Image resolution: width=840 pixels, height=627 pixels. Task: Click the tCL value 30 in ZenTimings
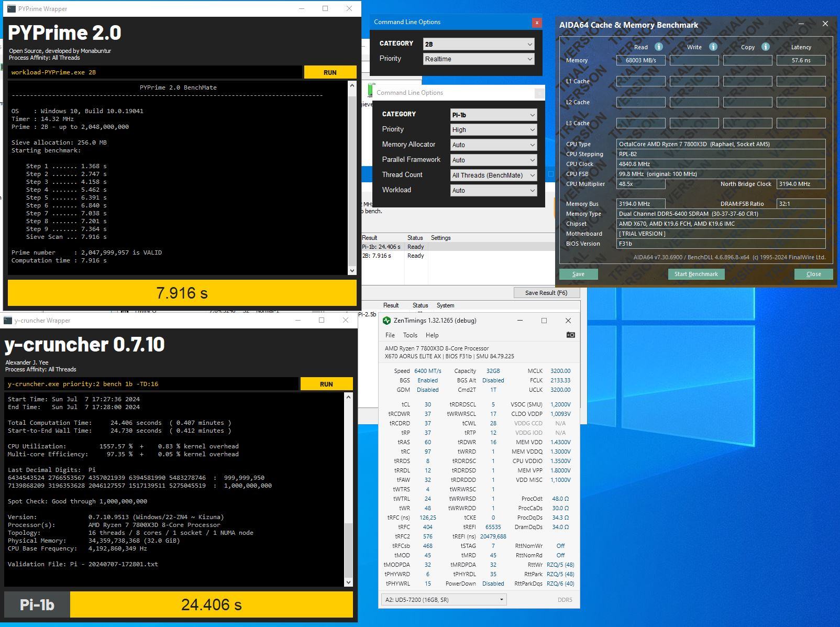[x=428, y=404]
